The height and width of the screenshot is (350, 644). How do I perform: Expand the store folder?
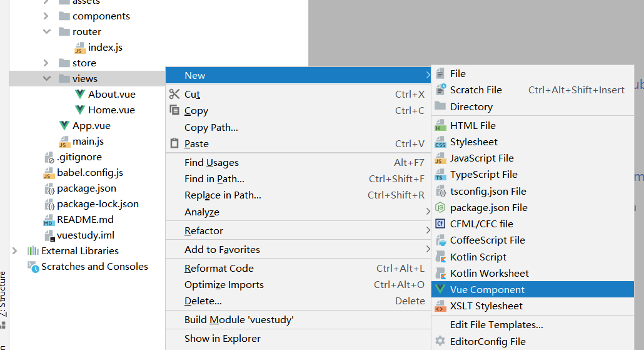(46, 63)
